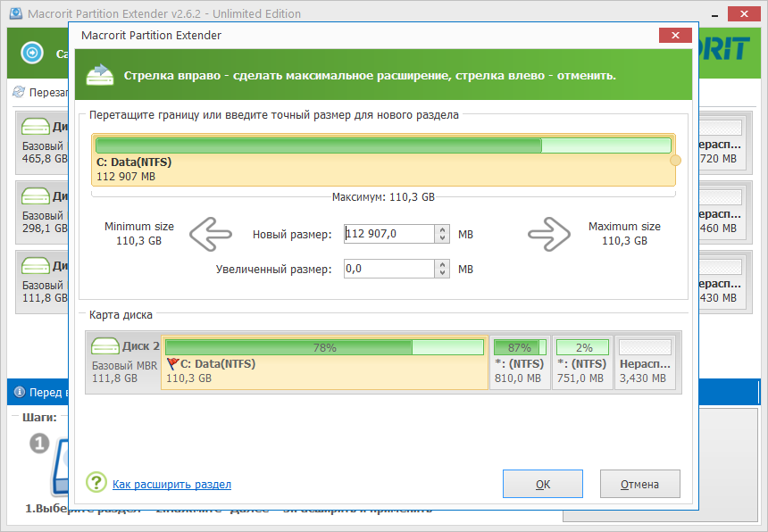Click the step 1 number badge
768x532 pixels.
pyautogui.click(x=39, y=444)
